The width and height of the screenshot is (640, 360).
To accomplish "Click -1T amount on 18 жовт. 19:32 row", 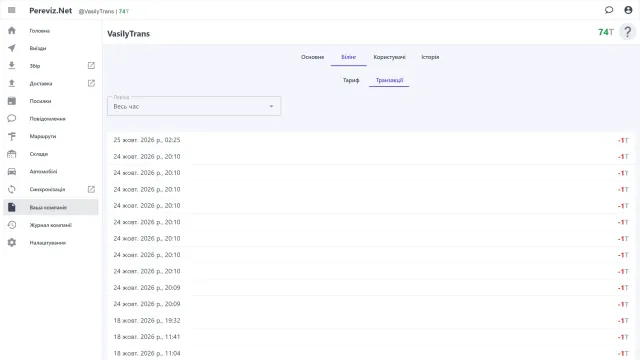I will pyautogui.click(x=623, y=321).
